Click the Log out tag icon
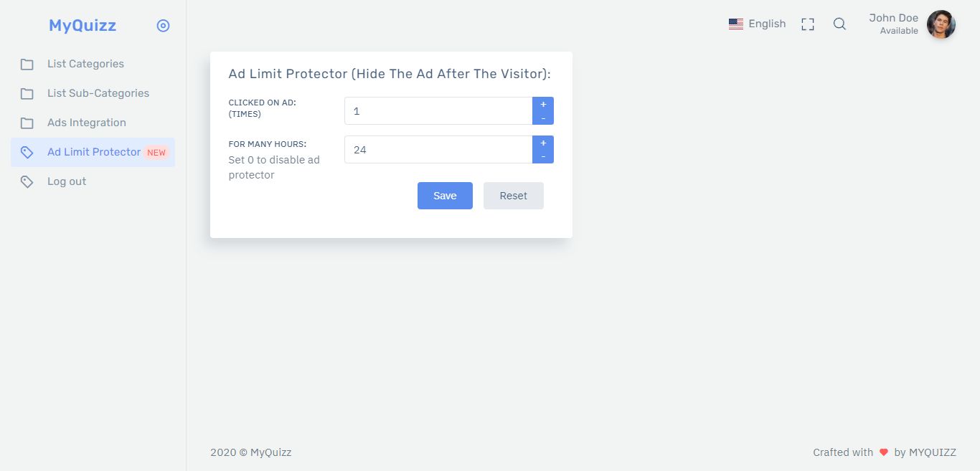 (27, 182)
